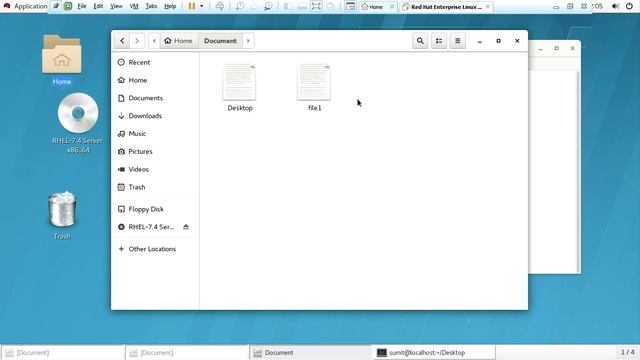
Task: Select the Trash desktop icon
Action: [62, 215]
